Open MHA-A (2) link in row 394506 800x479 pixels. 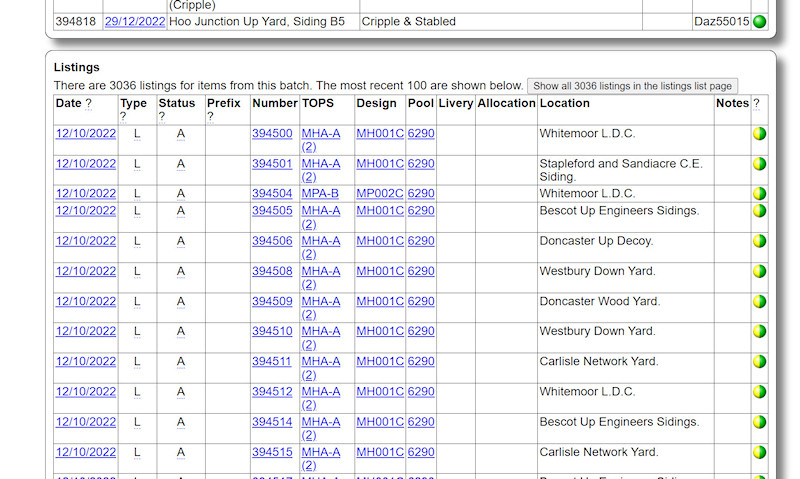pos(320,248)
